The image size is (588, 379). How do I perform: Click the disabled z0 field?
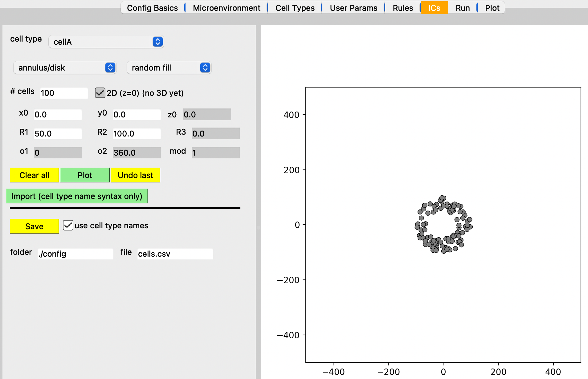pos(207,114)
